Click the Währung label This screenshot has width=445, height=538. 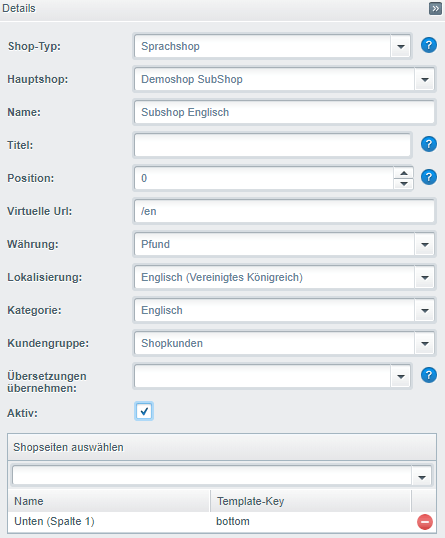click(33, 244)
